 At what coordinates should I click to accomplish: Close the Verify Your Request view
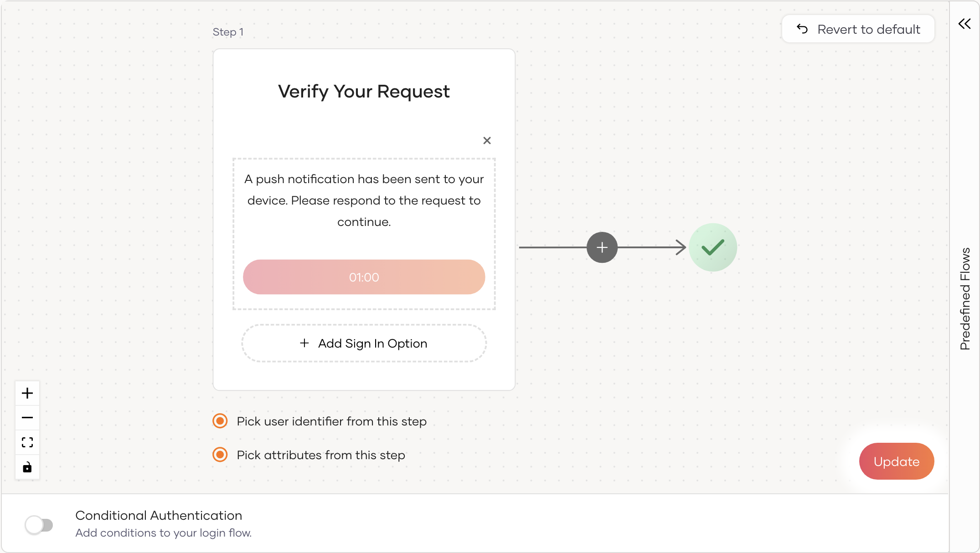[x=487, y=140]
